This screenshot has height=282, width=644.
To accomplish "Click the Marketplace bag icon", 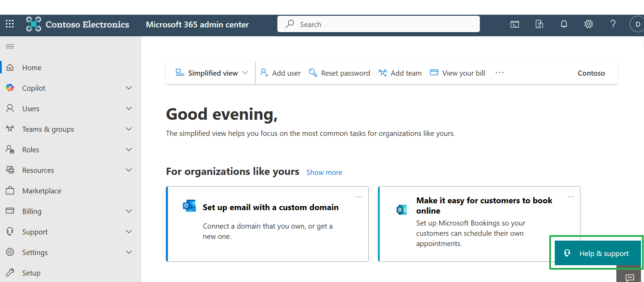I will point(10,191).
